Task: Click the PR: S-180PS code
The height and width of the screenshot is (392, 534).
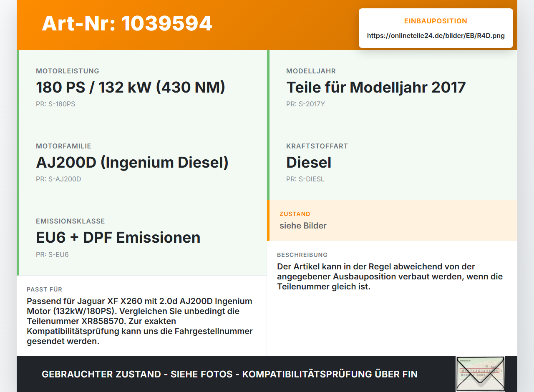Action: [55, 104]
